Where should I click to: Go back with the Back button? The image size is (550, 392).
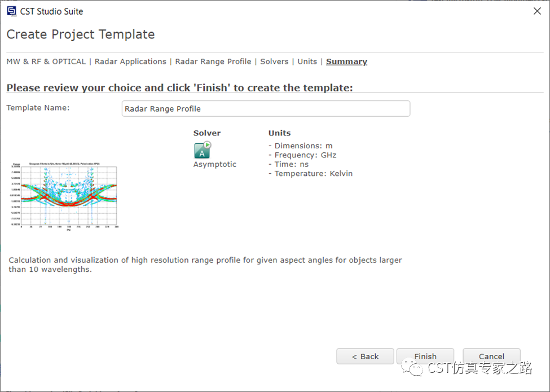[x=365, y=356]
